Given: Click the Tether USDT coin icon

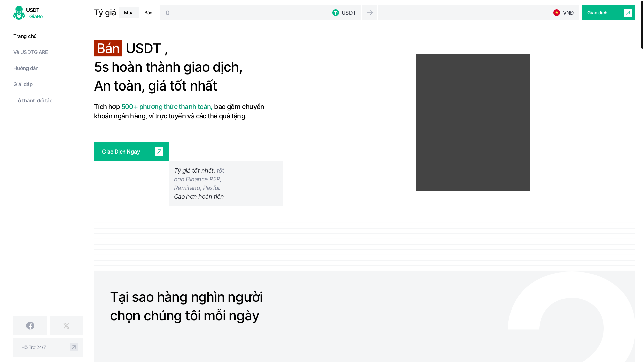Looking at the screenshot, I should coord(336,13).
